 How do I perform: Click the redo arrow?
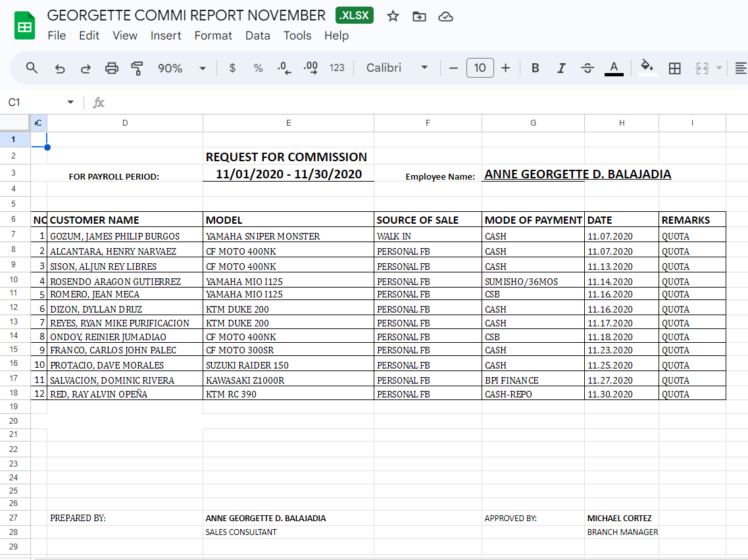[86, 68]
